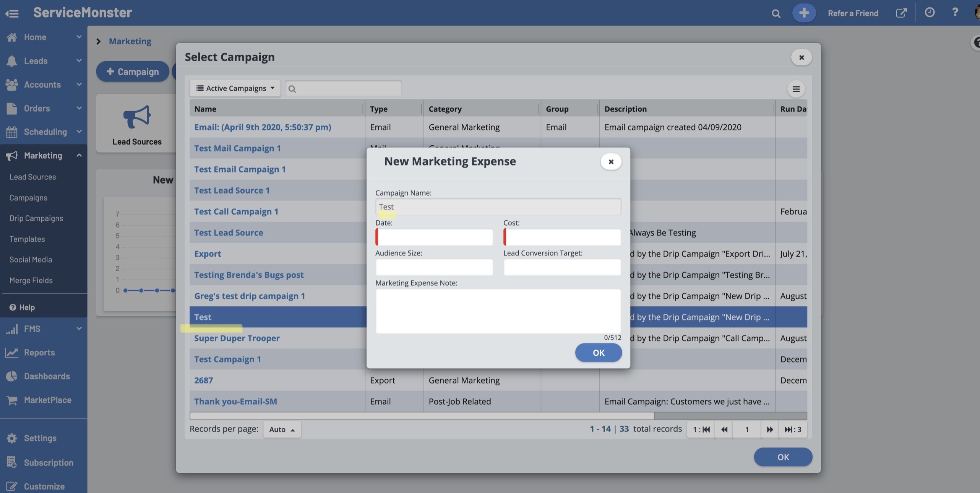The image size is (980, 493).
Task: Collapse the Marketing sidebar section
Action: pyautogui.click(x=79, y=155)
